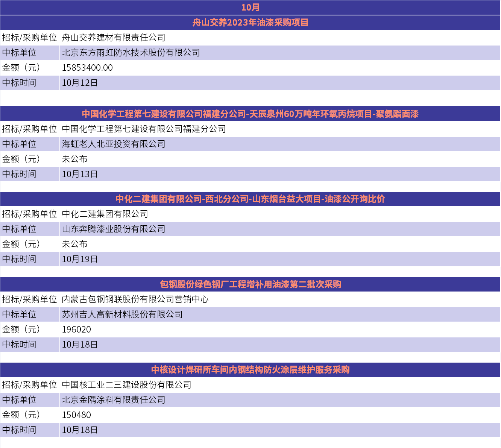
Task: Select 10月18日 under amount 150480
Action: (x=80, y=430)
